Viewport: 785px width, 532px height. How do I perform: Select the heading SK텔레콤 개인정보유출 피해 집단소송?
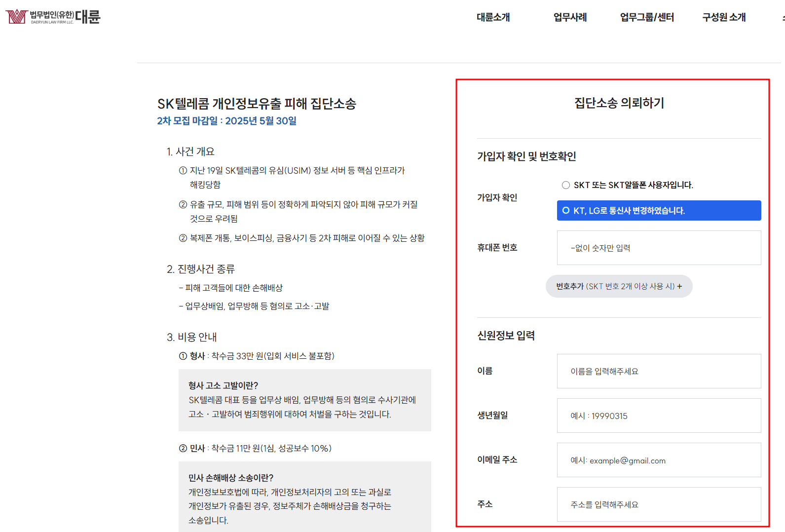click(257, 104)
